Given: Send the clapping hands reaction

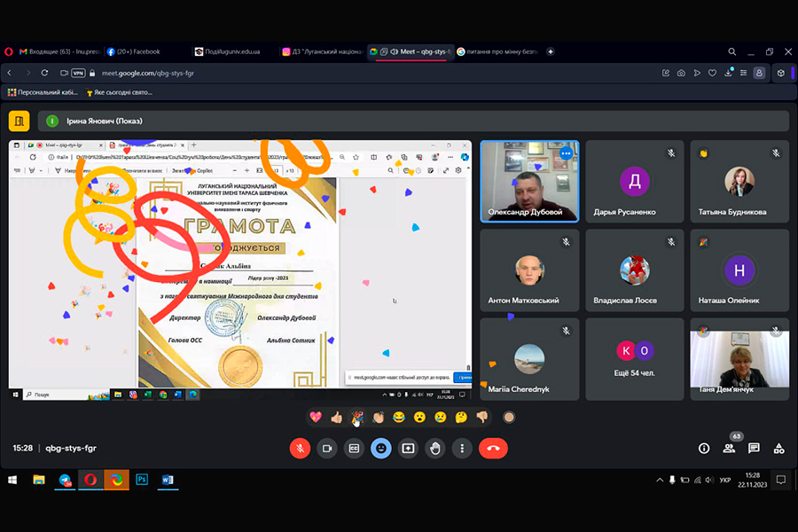Looking at the screenshot, I should point(378,418).
